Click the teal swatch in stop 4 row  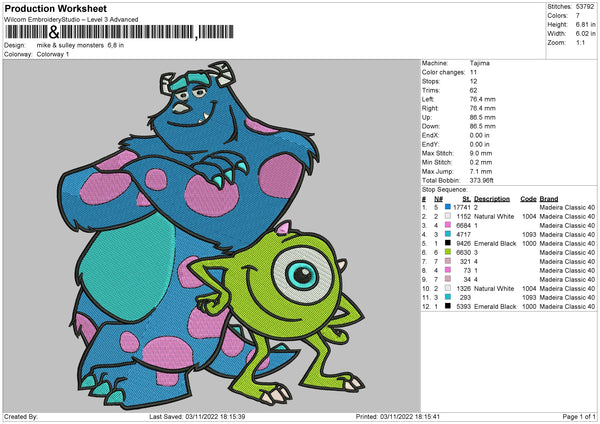448,234
